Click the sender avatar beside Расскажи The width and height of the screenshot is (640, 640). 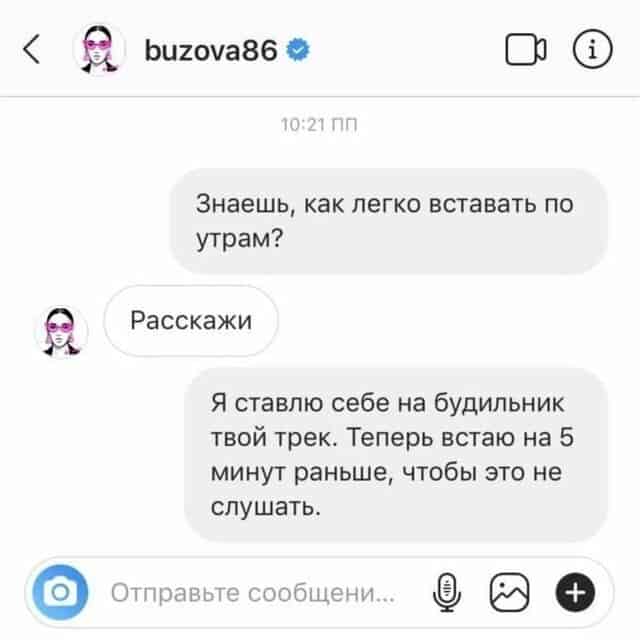pos(61,331)
